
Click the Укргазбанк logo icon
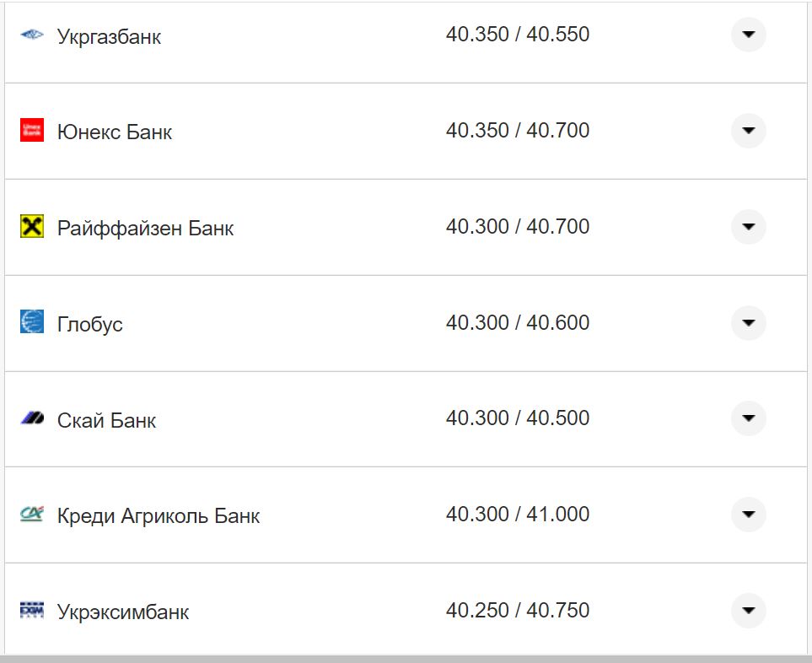pos(32,35)
